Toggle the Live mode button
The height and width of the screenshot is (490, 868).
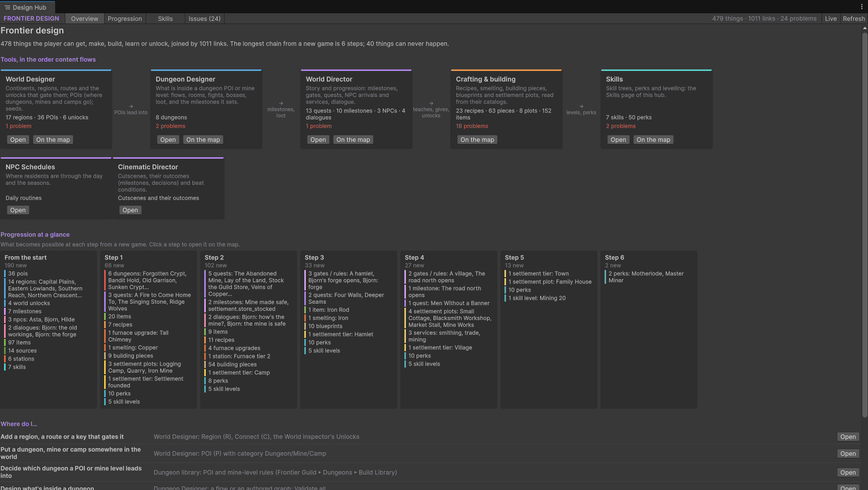831,19
